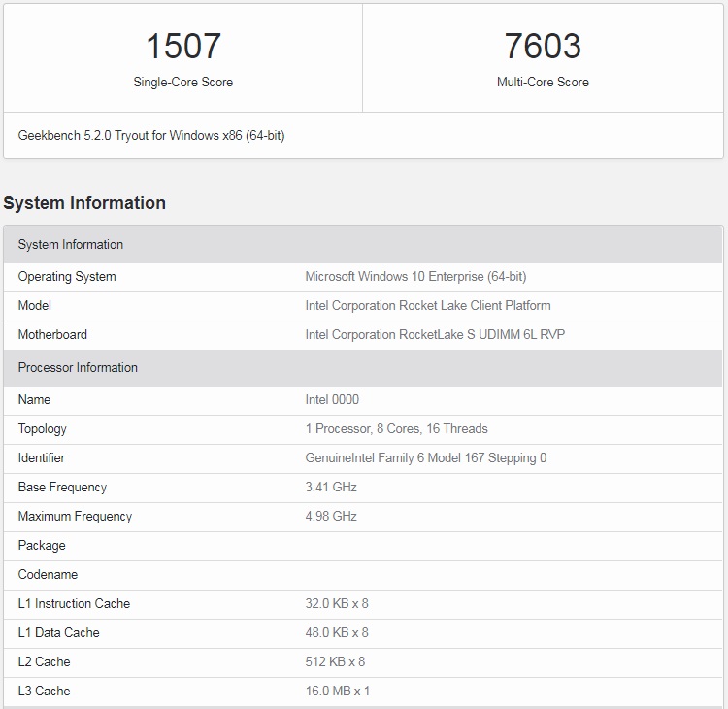Screen dimensions: 728x709
Task: Click the Geekbench 5.2.0 Tryout version text
Action: click(151, 136)
